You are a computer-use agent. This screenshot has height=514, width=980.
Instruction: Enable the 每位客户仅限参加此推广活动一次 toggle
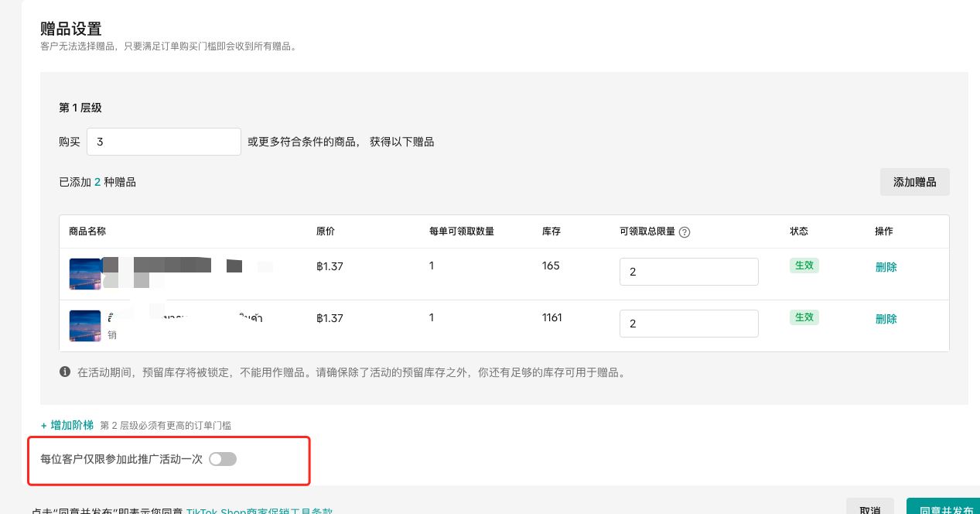[223, 459]
